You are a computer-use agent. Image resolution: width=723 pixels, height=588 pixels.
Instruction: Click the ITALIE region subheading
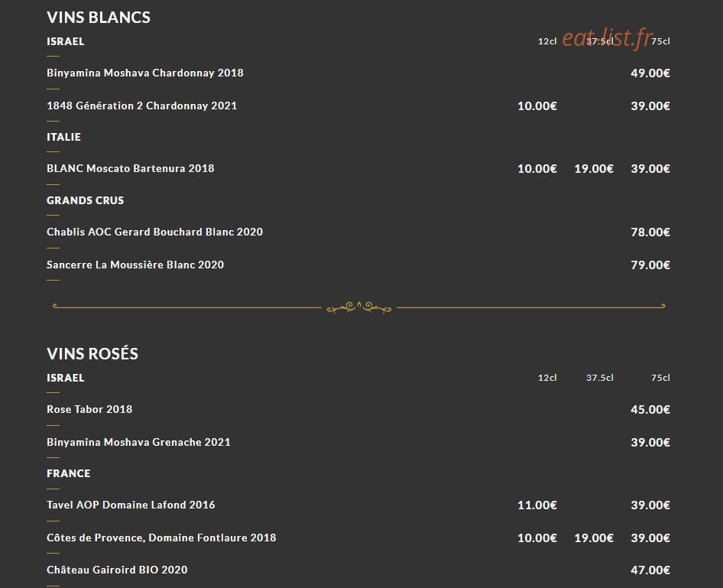tap(63, 137)
